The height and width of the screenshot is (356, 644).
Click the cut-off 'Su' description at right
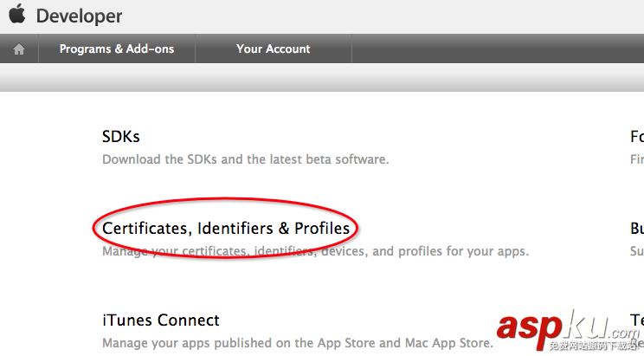pos(637,252)
